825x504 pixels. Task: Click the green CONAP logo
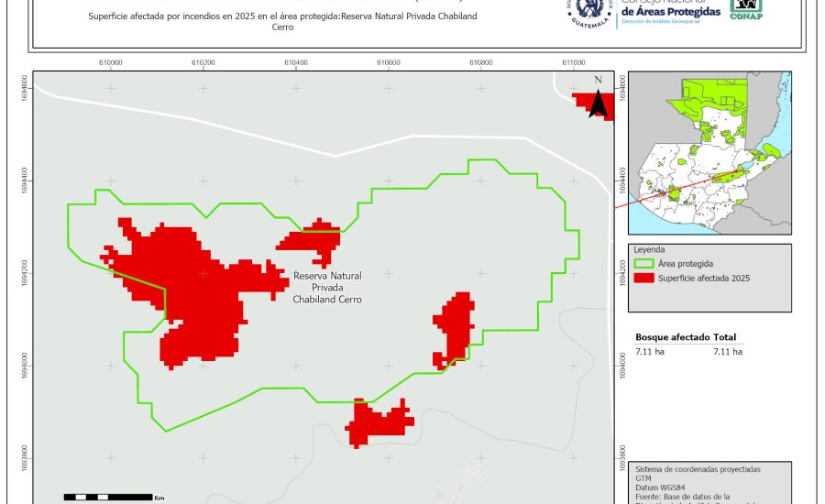click(x=745, y=9)
